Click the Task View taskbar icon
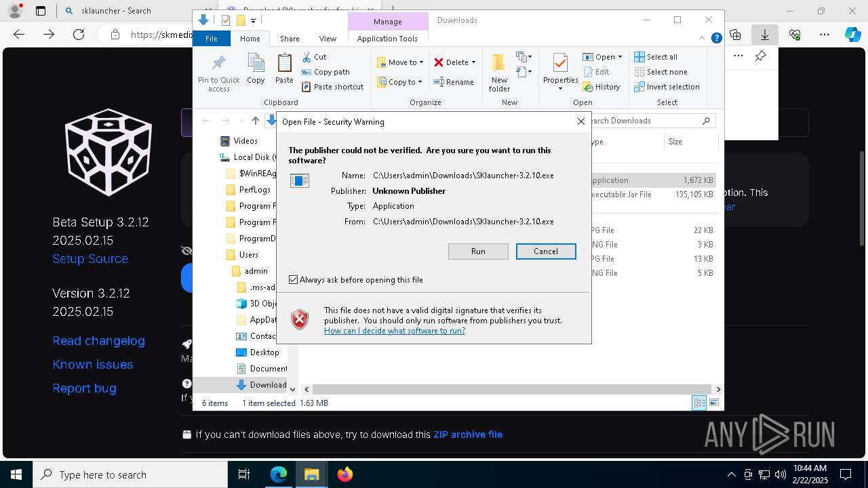 click(244, 474)
